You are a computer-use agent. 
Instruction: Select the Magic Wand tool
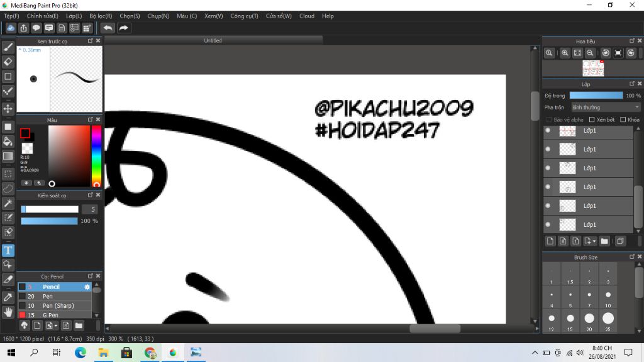[x=8, y=203]
